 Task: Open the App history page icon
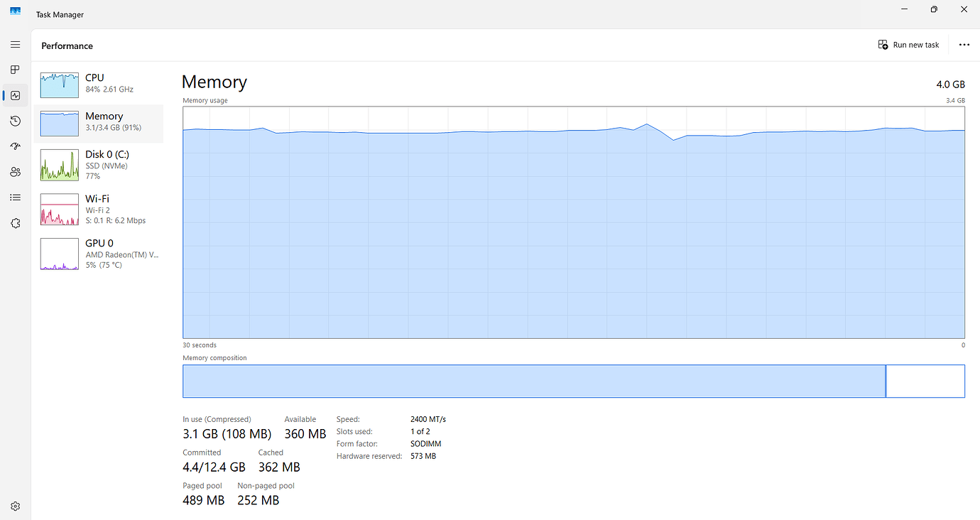[x=16, y=121]
